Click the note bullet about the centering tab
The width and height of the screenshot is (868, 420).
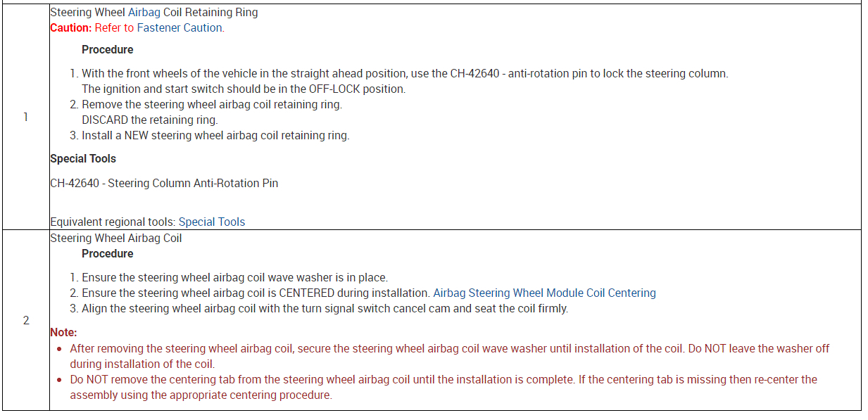443,379
